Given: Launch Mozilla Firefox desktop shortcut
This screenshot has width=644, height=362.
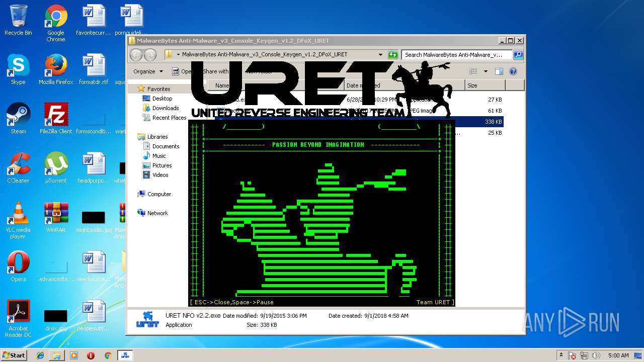Looking at the screenshot, I should [x=56, y=69].
